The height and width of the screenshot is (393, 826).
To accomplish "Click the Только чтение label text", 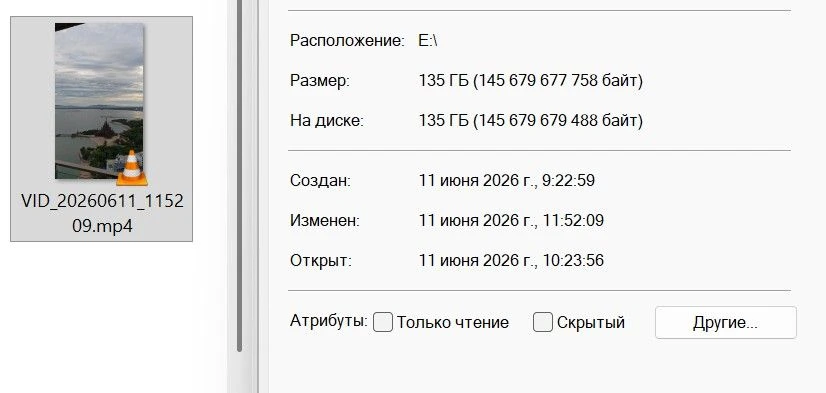I will tap(453, 322).
